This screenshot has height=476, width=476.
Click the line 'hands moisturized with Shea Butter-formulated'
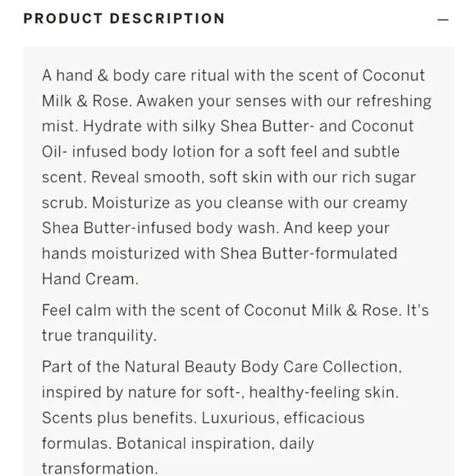[x=219, y=254]
